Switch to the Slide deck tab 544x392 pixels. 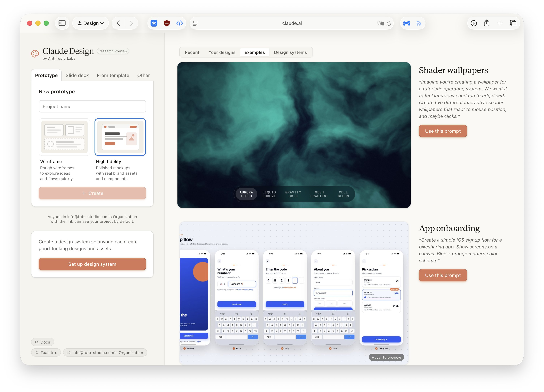point(77,75)
